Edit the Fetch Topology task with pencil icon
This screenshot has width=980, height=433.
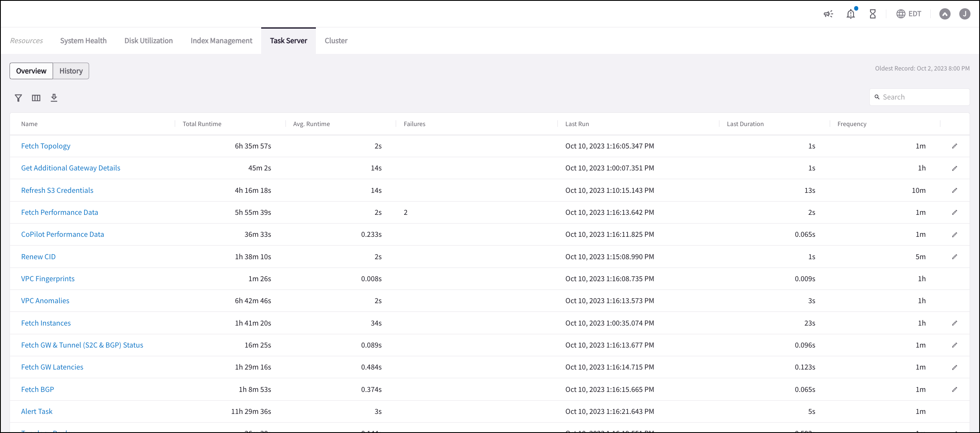pos(954,146)
